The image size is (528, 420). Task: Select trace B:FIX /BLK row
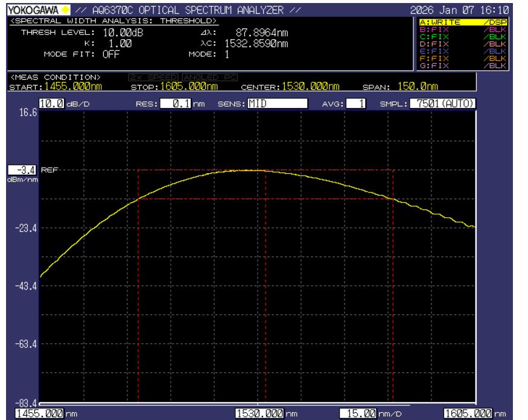coord(463,30)
